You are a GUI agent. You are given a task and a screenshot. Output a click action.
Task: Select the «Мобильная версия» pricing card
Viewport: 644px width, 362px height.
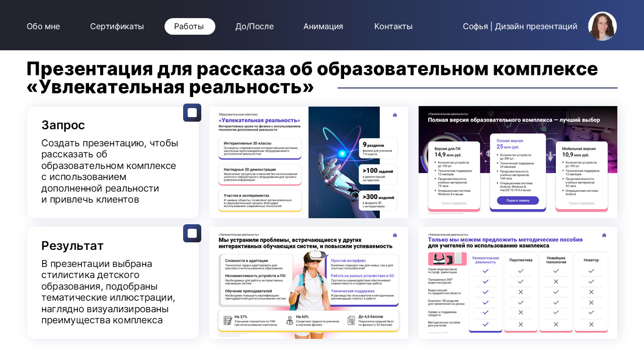pos(582,175)
